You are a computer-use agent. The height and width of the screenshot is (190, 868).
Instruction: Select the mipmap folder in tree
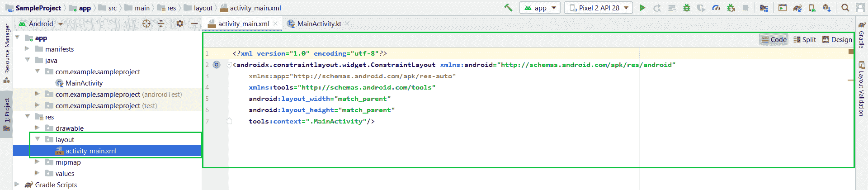[68, 162]
